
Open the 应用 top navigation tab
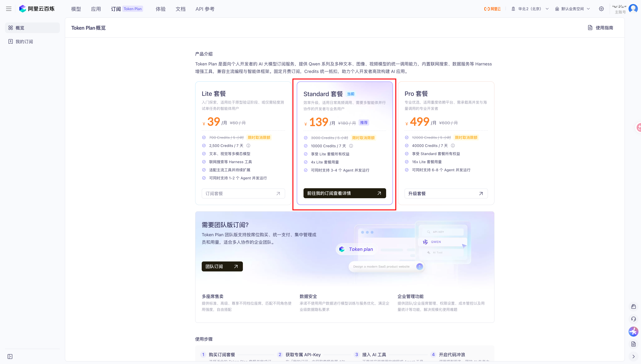click(x=96, y=9)
